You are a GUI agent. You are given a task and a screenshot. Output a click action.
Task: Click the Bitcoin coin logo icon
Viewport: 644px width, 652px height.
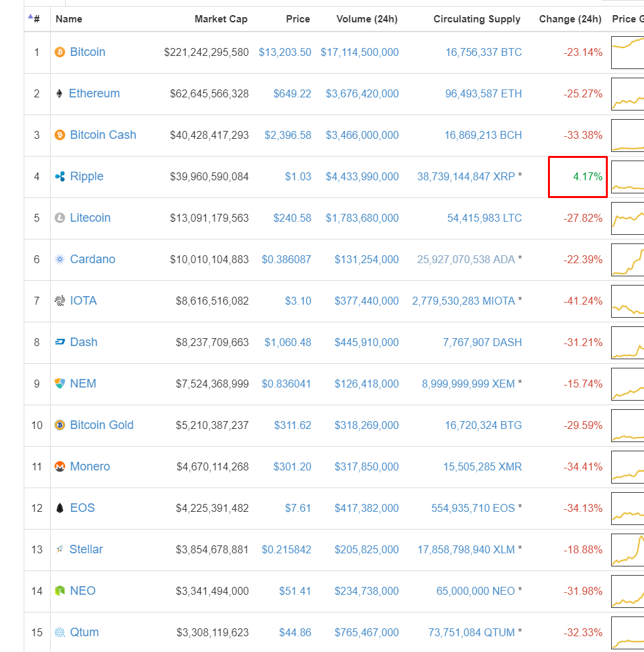coord(60,52)
